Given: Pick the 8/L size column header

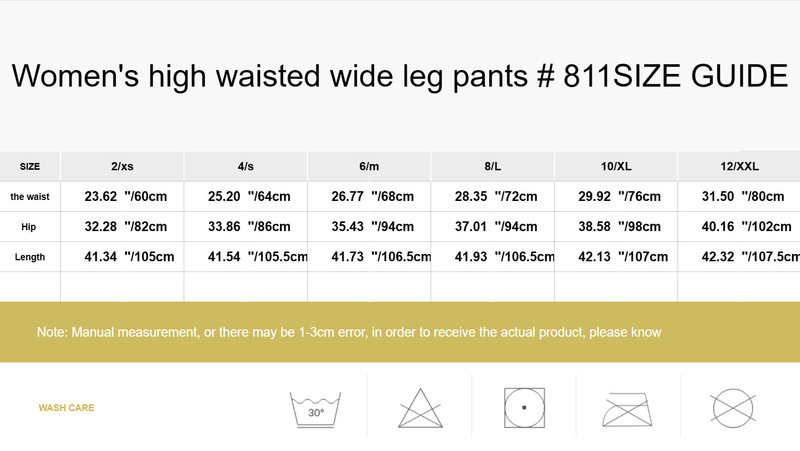Looking at the screenshot, I should pos(492,167).
